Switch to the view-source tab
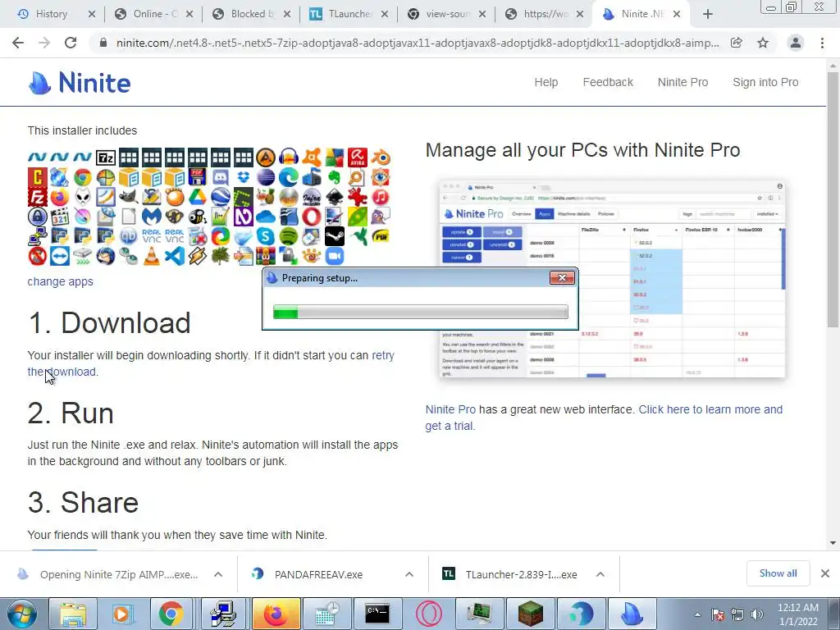 pyautogui.click(x=447, y=14)
